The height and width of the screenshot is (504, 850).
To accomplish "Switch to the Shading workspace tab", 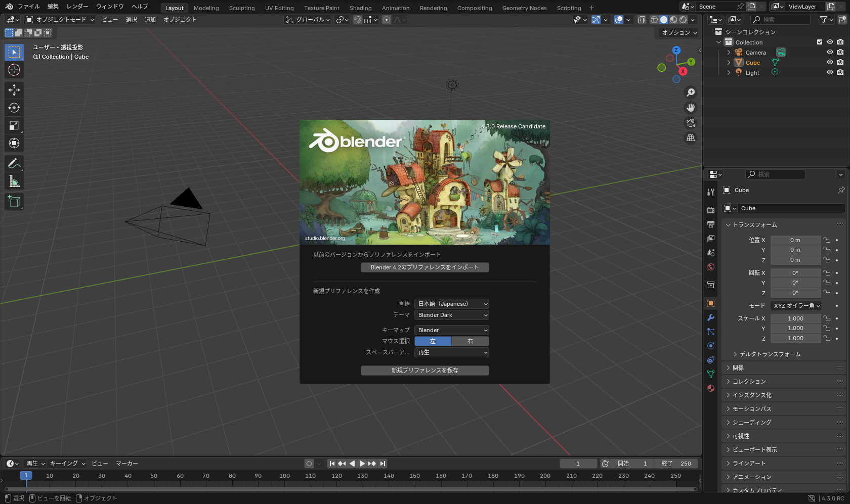I will click(360, 8).
